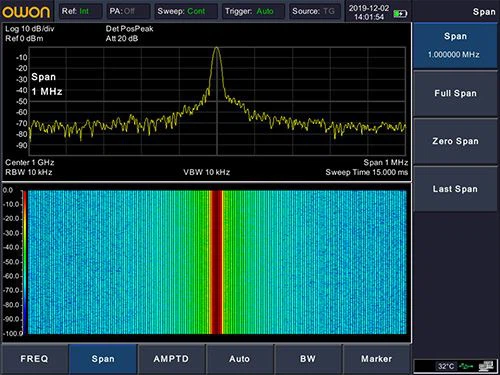
Task: Click the Det PosPeak label
Action: click(129, 29)
